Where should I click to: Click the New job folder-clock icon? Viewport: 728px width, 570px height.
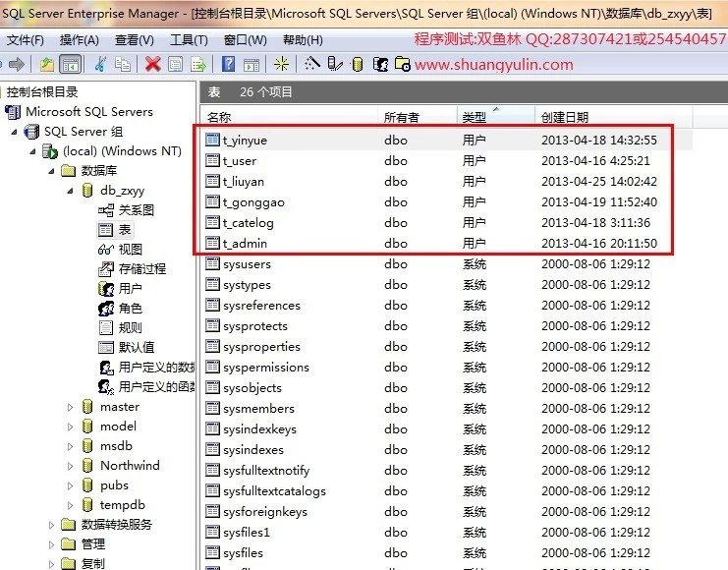coord(403,64)
